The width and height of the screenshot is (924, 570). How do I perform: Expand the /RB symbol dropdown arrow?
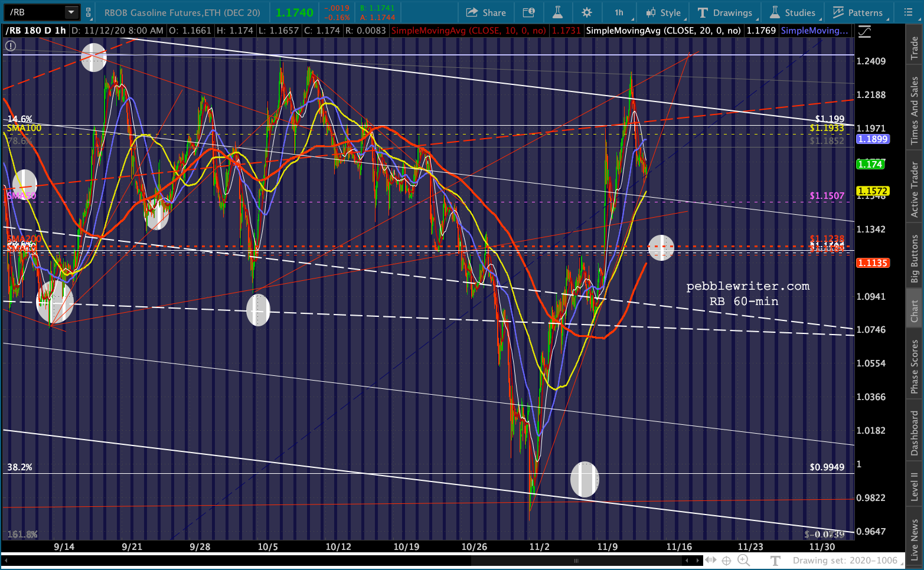click(71, 12)
